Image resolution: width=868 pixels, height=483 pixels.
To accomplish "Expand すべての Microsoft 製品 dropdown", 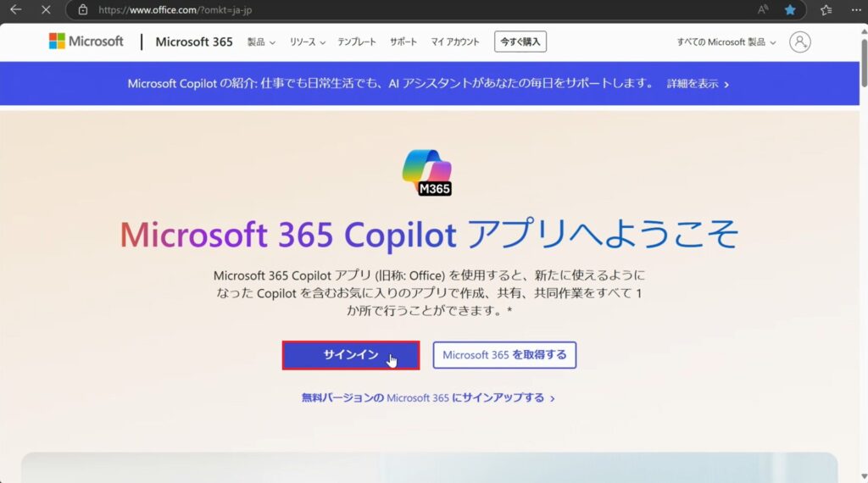I will click(x=726, y=42).
